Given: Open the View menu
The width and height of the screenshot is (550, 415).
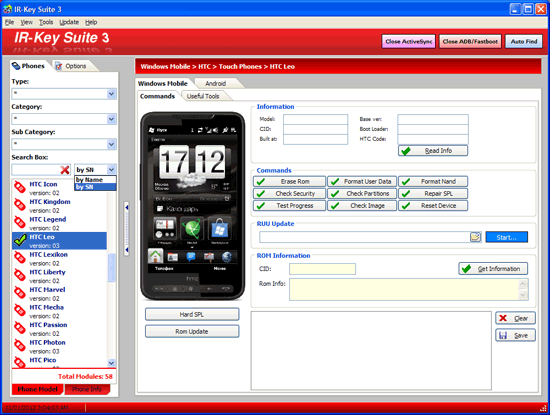Looking at the screenshot, I should pyautogui.click(x=26, y=22).
